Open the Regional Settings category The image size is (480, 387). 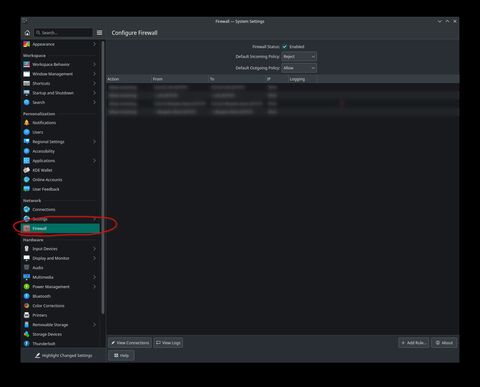60,142
